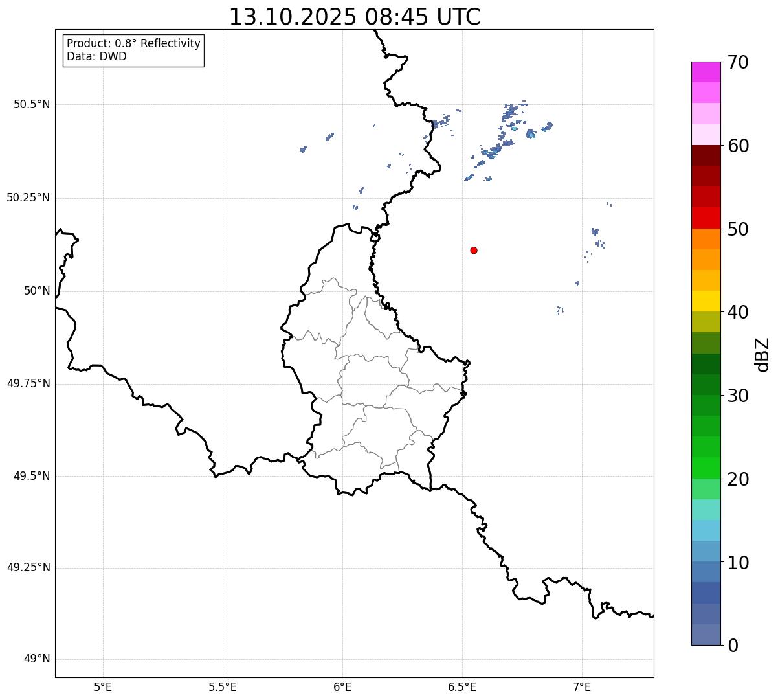Click the 70 colorbar tick label
This screenshot has height=700, width=778.
(739, 62)
